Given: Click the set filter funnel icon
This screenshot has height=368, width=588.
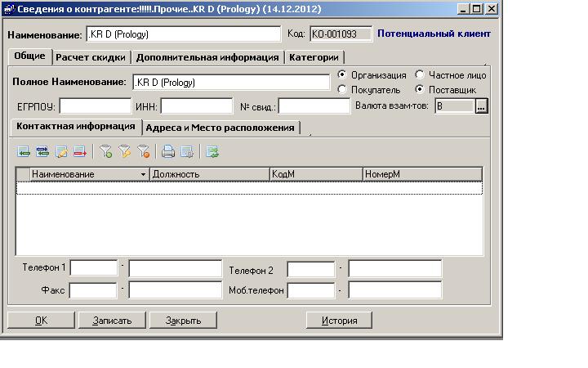Looking at the screenshot, I should click(x=105, y=151).
